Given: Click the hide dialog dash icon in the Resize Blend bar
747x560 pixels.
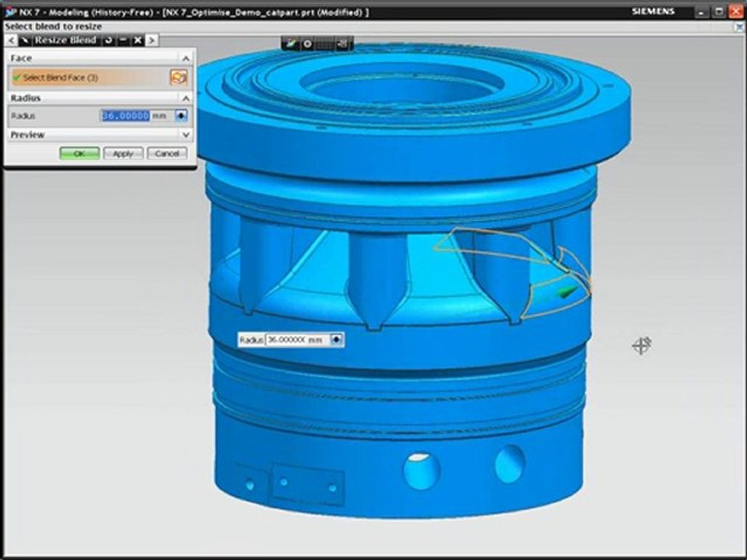Looking at the screenshot, I should tap(124, 40).
